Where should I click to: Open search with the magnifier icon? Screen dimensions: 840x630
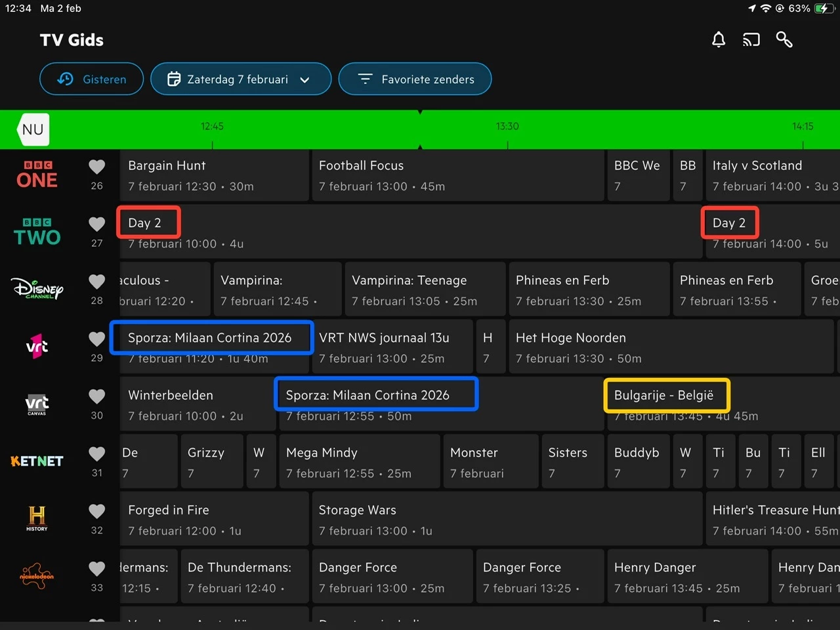tap(784, 40)
